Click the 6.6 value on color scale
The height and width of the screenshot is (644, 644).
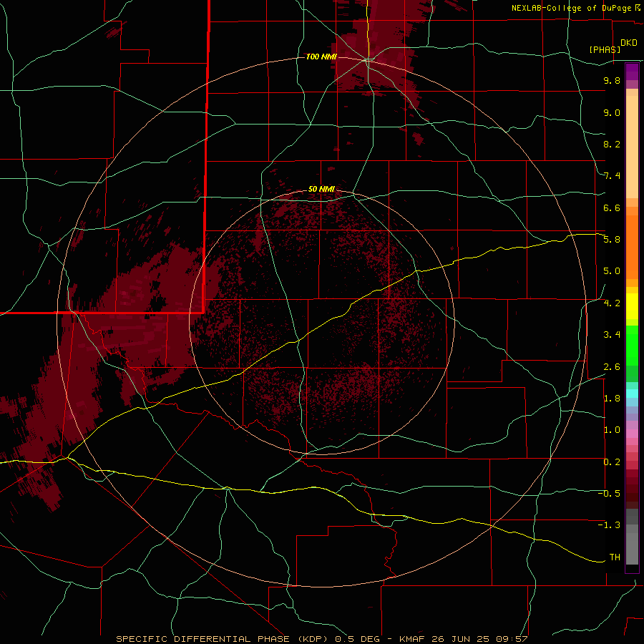click(x=612, y=208)
